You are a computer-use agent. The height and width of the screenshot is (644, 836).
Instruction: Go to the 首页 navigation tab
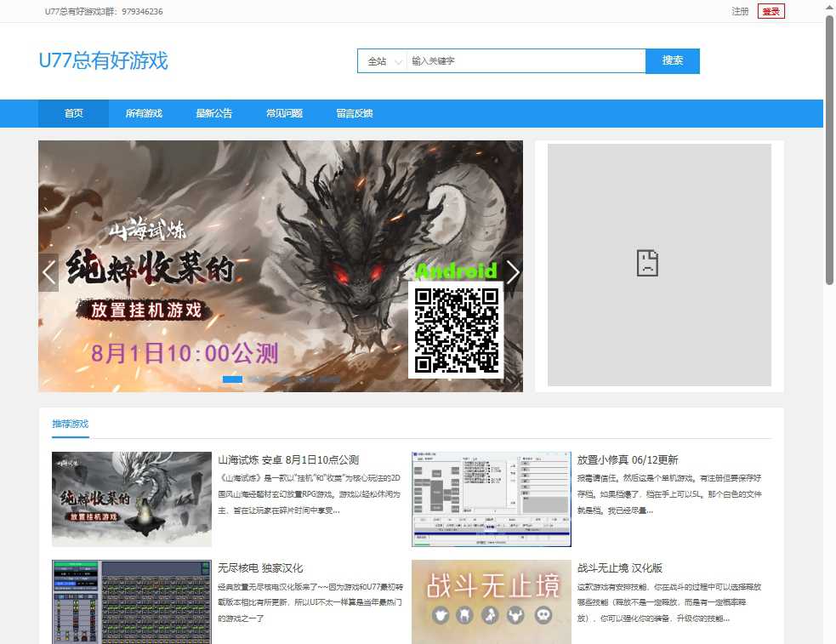74,113
